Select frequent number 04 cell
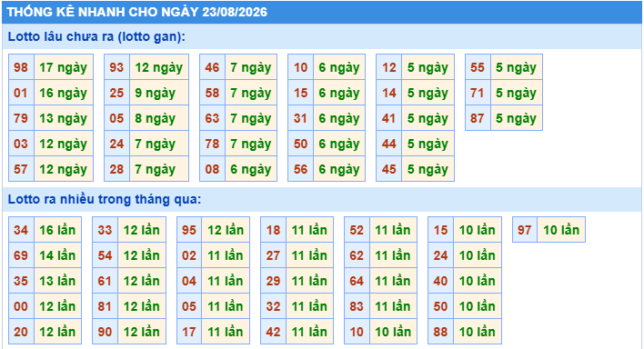Screen dimensions: 644x349 tap(189, 281)
